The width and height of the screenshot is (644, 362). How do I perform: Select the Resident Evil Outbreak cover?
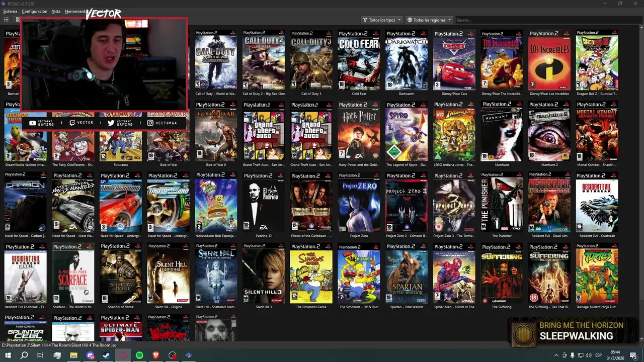point(597,202)
